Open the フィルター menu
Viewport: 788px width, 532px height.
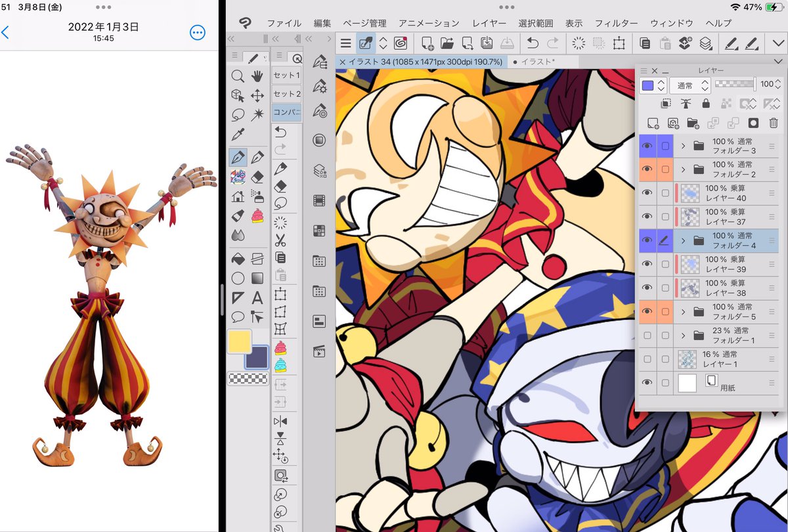coord(616,23)
